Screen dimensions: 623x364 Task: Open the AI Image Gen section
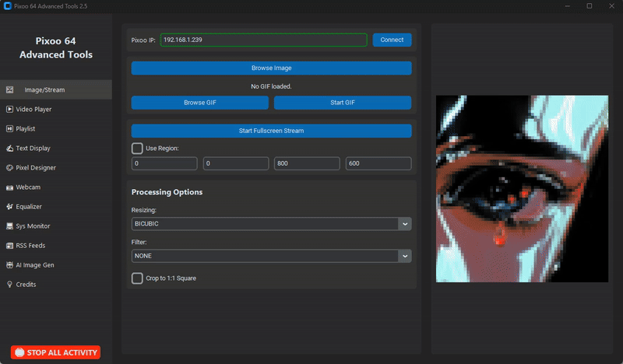click(55, 264)
